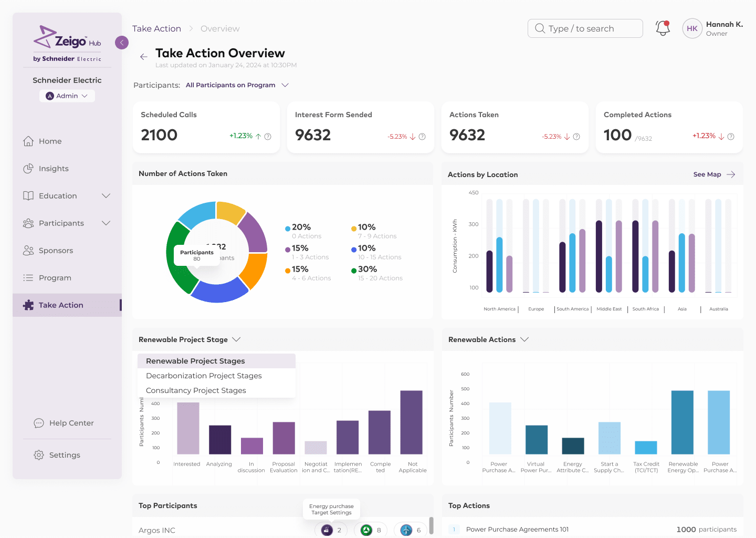The height and width of the screenshot is (538, 756).
Task: Click the Overview breadcrumb text
Action: (220, 28)
